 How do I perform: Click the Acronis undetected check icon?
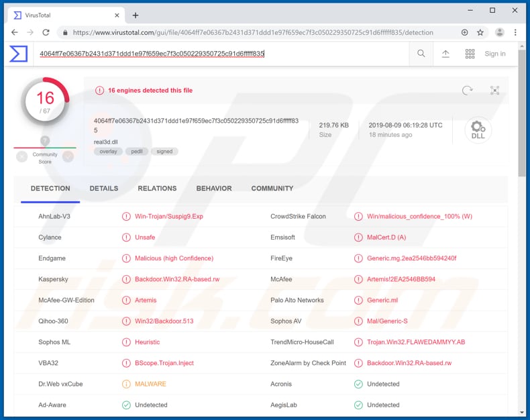(x=358, y=384)
